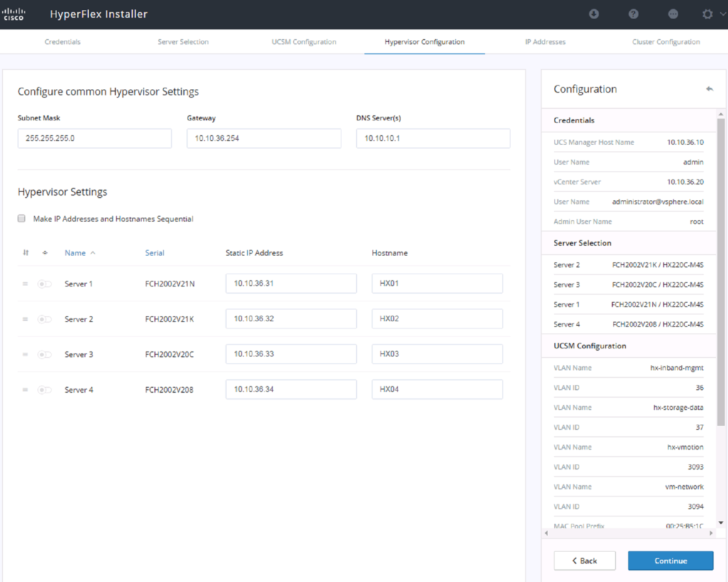This screenshot has width=728, height=582.
Task: Select the Hypervisor Configuration tab
Action: tap(424, 42)
